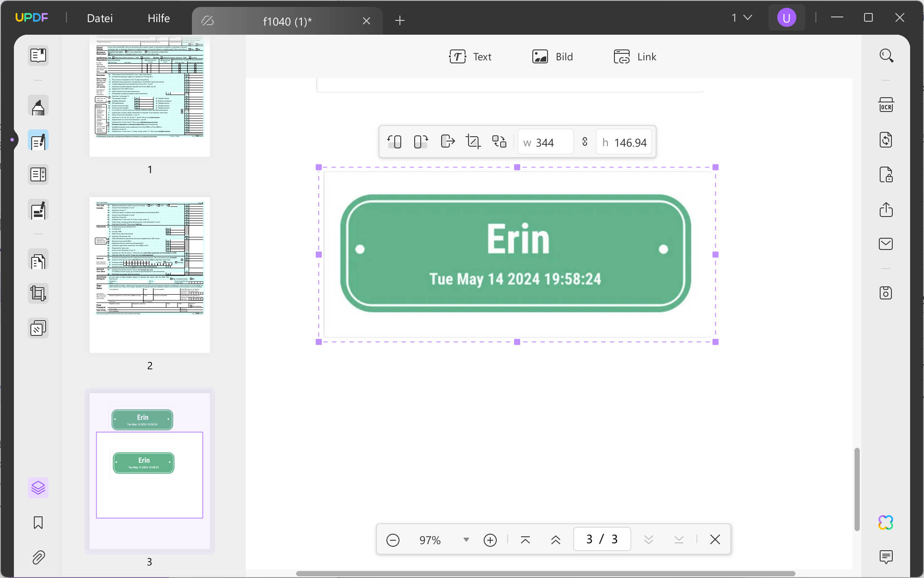The height and width of the screenshot is (578, 924).
Task: Click the vertical scrollbar
Action: [x=857, y=489]
